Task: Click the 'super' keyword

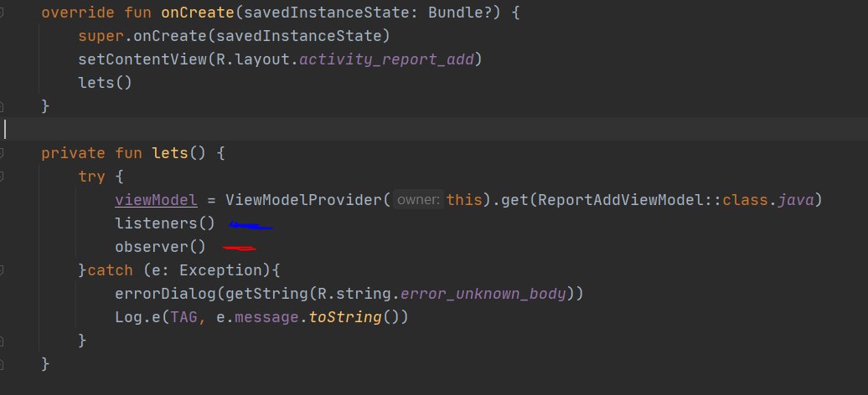Action: click(x=101, y=36)
